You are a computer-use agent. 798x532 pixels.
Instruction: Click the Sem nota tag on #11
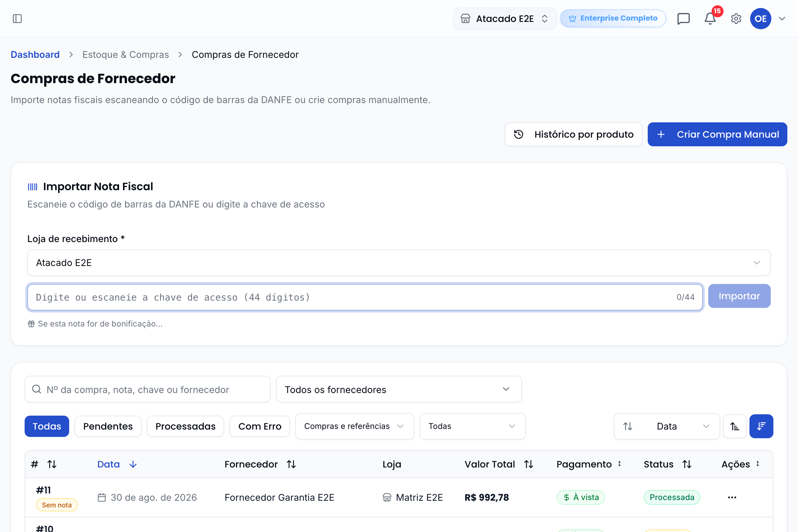click(x=57, y=505)
